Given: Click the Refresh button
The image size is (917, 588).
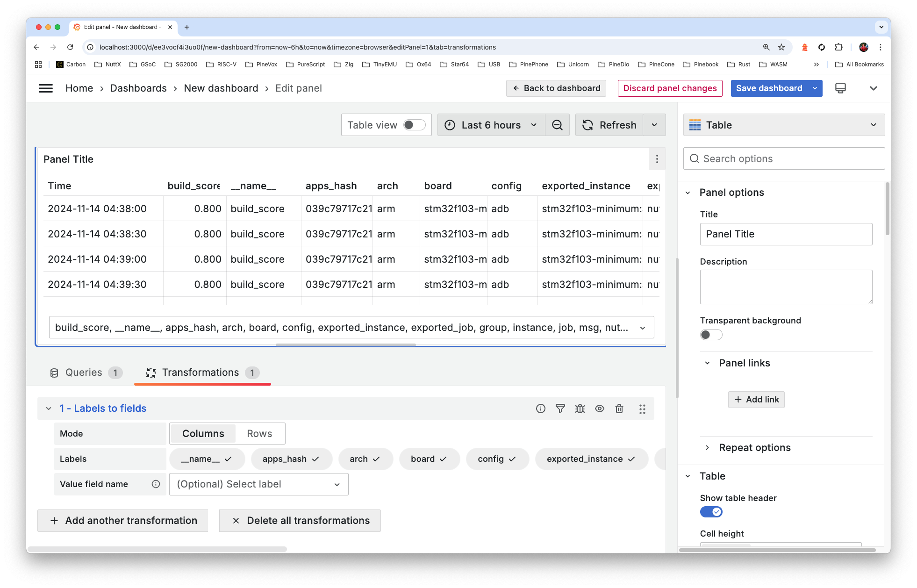Looking at the screenshot, I should (609, 125).
